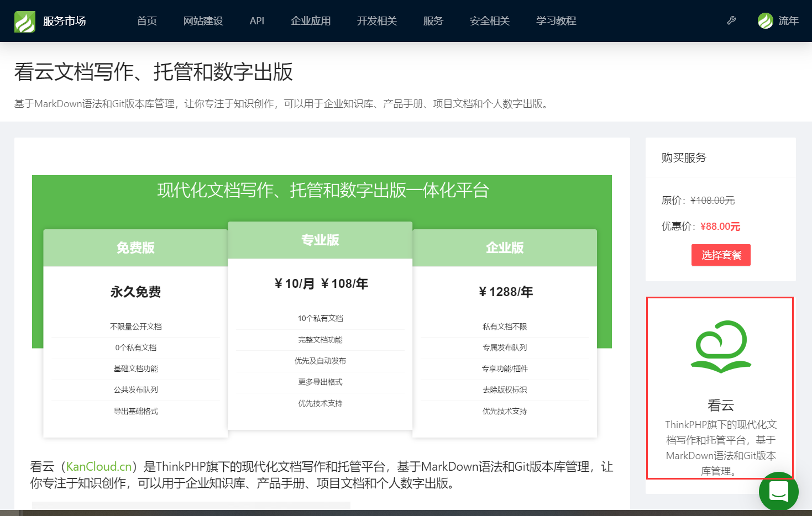Open the 安全相关 menu item
This screenshot has width=812, height=516.
coord(490,21)
